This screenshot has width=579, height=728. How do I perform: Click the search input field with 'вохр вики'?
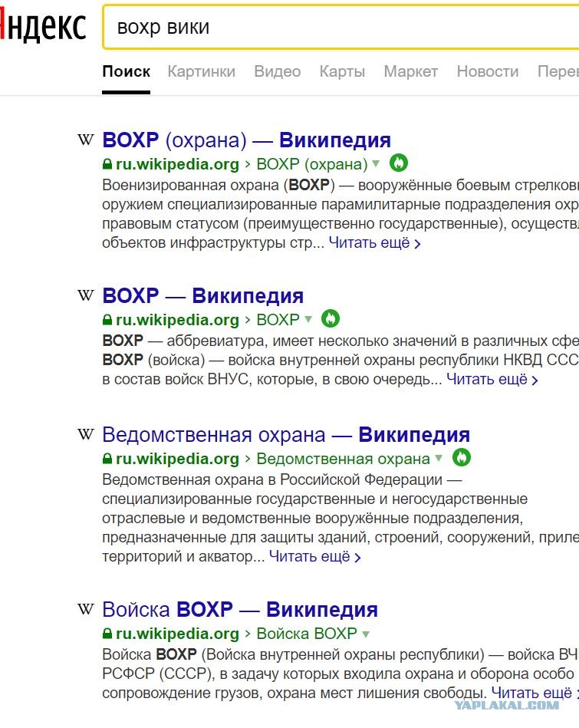tap(340, 27)
